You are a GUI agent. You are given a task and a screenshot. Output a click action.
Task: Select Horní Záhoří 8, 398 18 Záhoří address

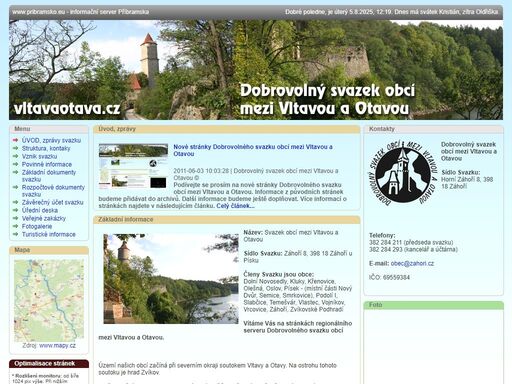[x=467, y=183]
